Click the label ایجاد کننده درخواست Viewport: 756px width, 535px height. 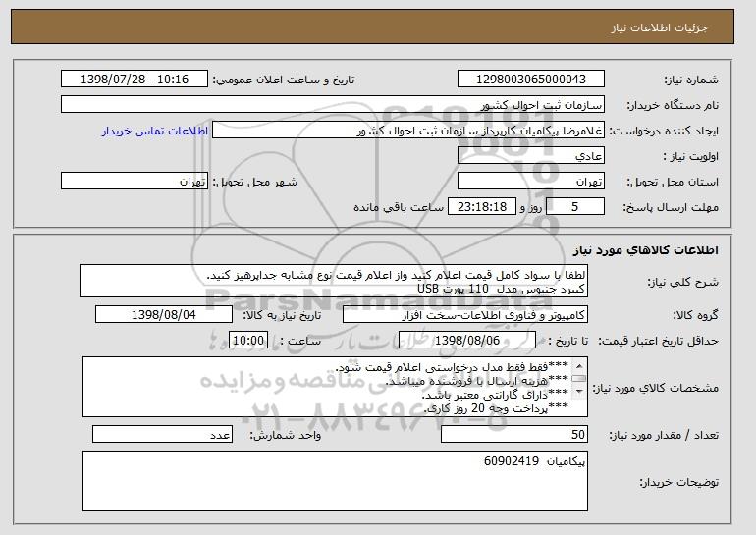pyautogui.click(x=664, y=131)
